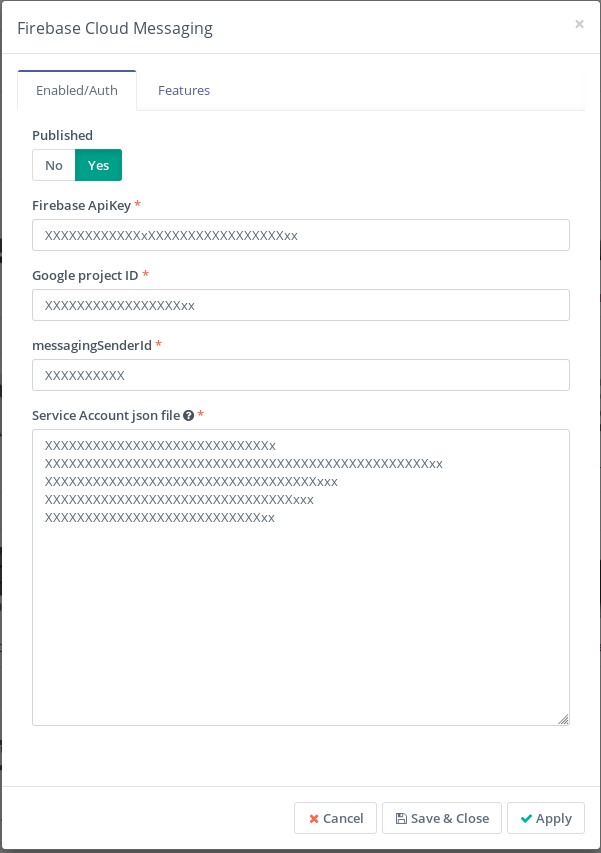The width and height of the screenshot is (601, 853).
Task: Open the Service Account json help icon
Action: 189,416
